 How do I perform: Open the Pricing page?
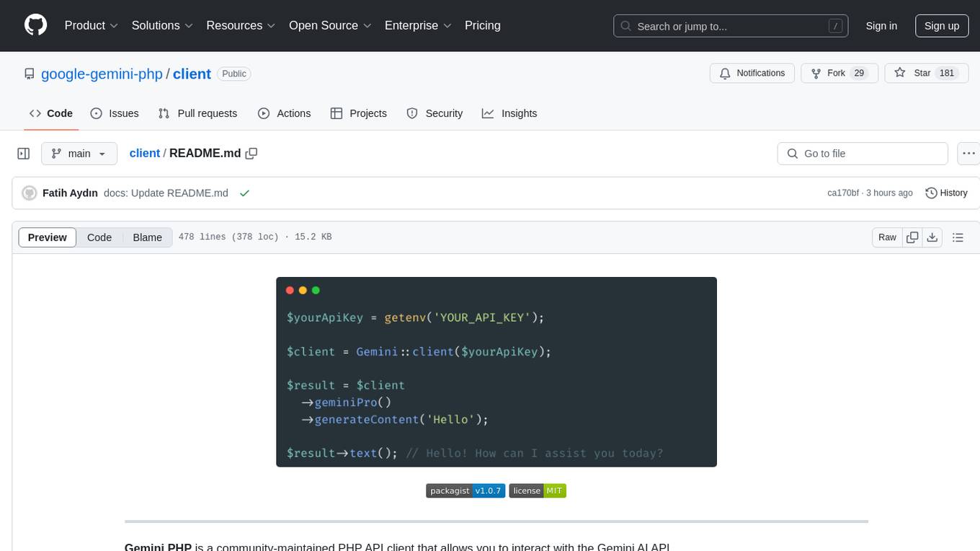tap(483, 25)
